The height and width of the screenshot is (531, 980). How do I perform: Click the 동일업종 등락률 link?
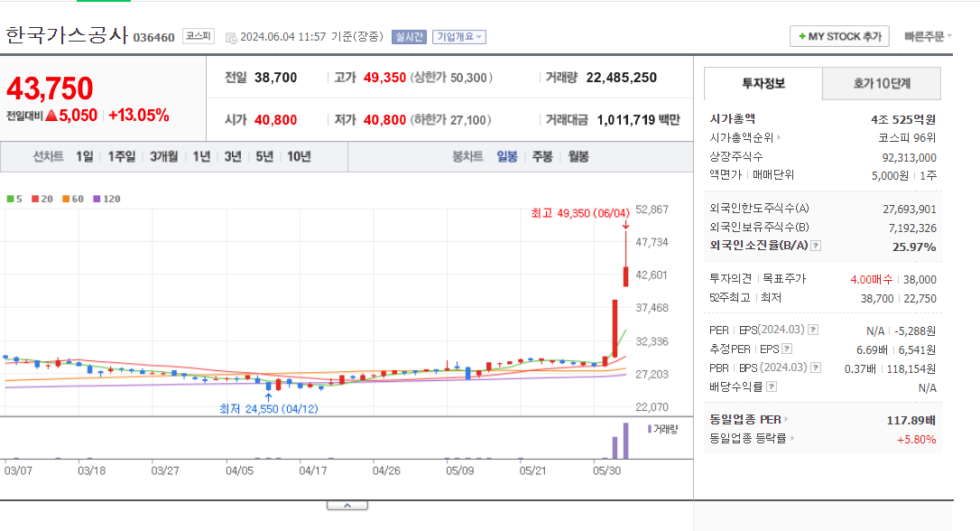point(747,438)
